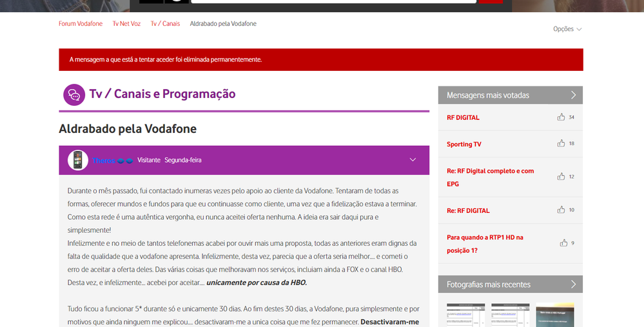Expand the Fotografias mais recentes arrow
Screen dimensions: 644x327
(573, 284)
